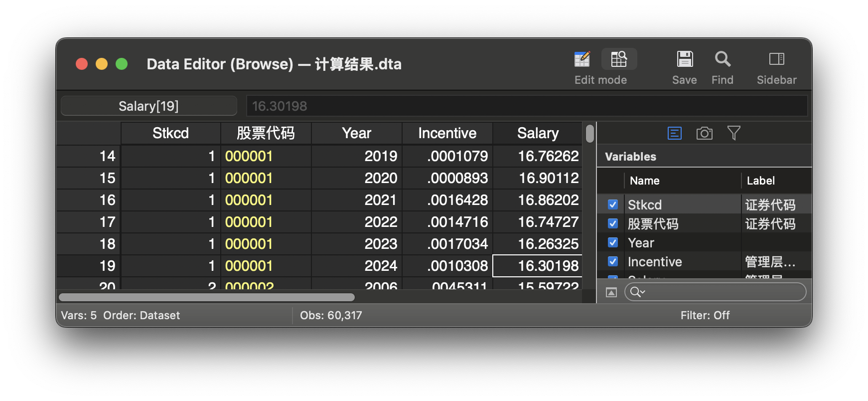Screen dimensions: 868x401
Task: Toggle the Sidebar panel icon
Action: pyautogui.click(x=776, y=59)
